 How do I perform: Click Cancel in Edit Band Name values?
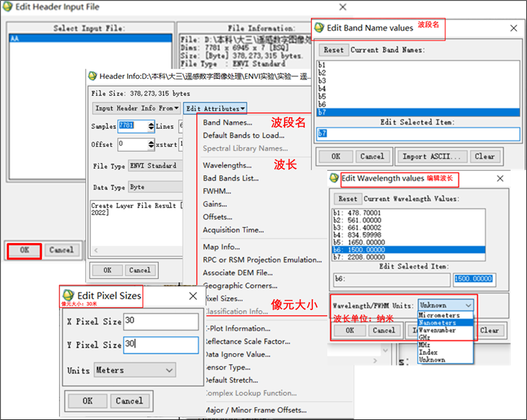tap(372, 156)
